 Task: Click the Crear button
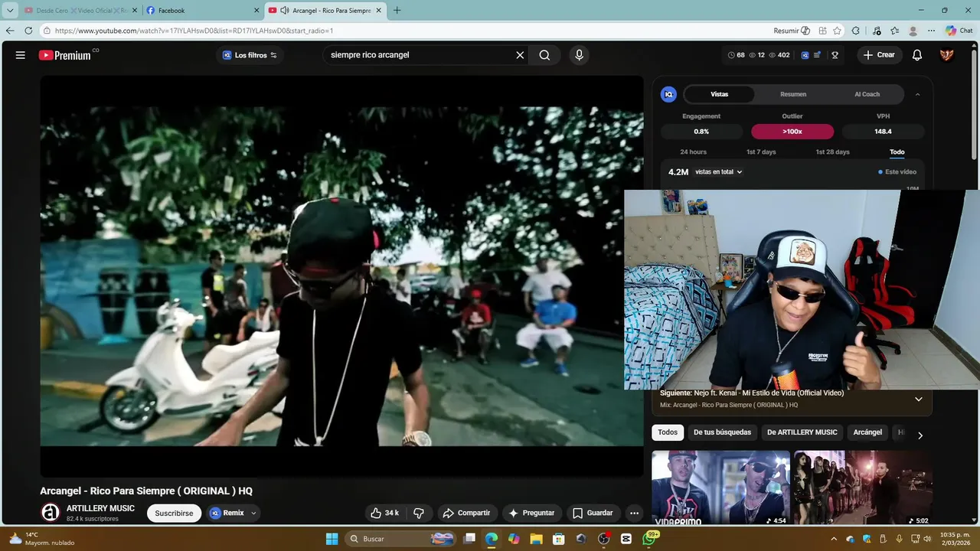[879, 55]
